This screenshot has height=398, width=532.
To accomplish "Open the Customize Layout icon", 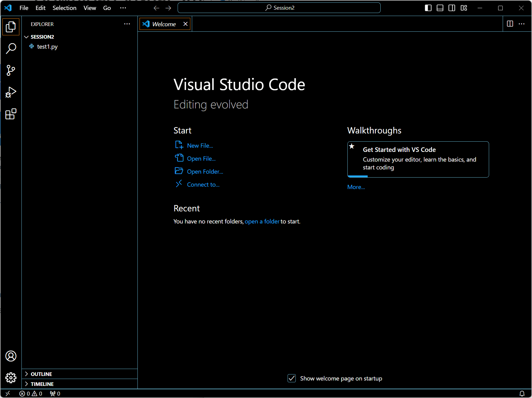I will coord(464,8).
